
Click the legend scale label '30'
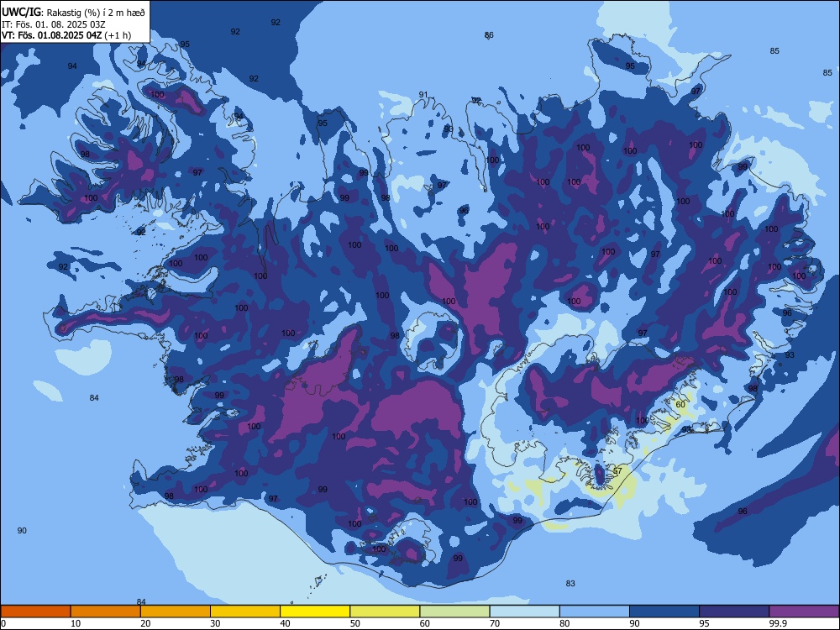point(215,623)
